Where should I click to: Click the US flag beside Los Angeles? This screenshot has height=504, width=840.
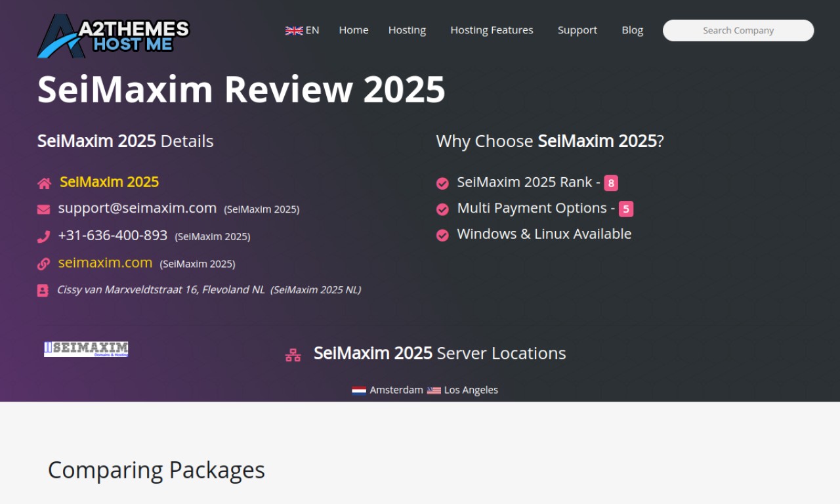pyautogui.click(x=434, y=390)
